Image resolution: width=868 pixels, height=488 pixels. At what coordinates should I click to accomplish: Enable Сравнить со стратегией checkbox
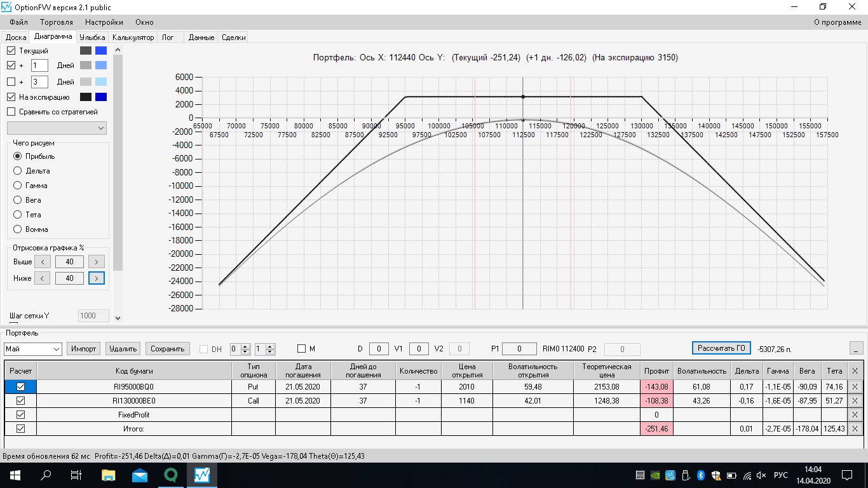11,112
